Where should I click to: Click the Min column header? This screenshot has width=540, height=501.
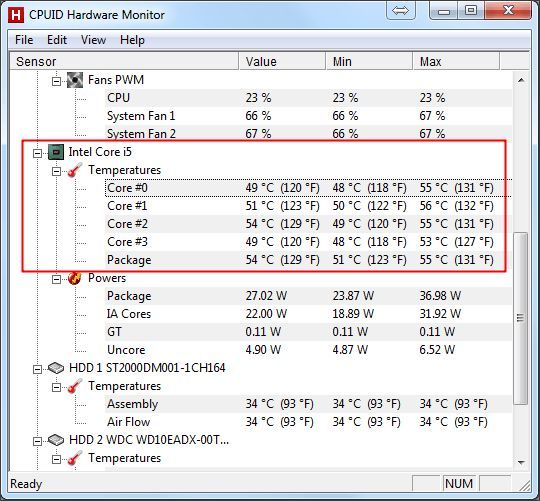click(x=369, y=61)
